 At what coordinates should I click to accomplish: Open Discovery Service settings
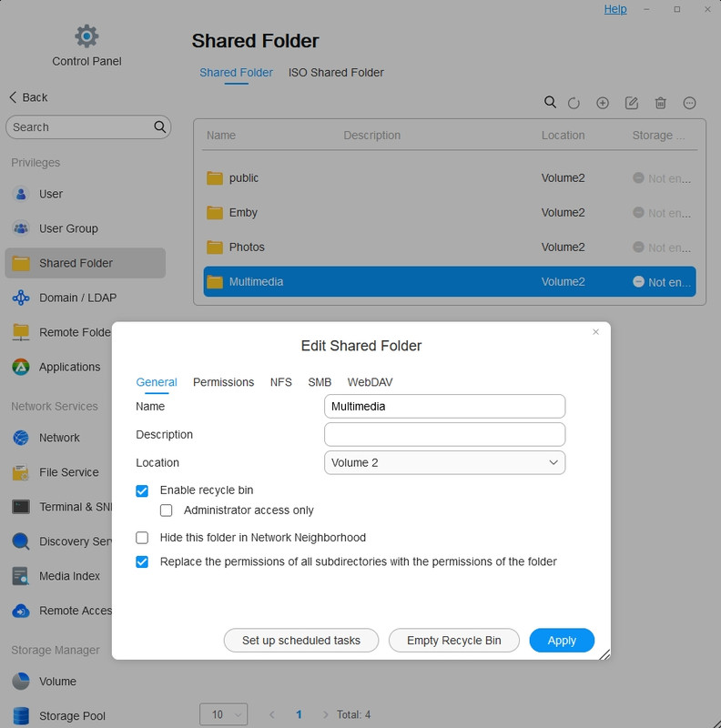click(x=60, y=541)
